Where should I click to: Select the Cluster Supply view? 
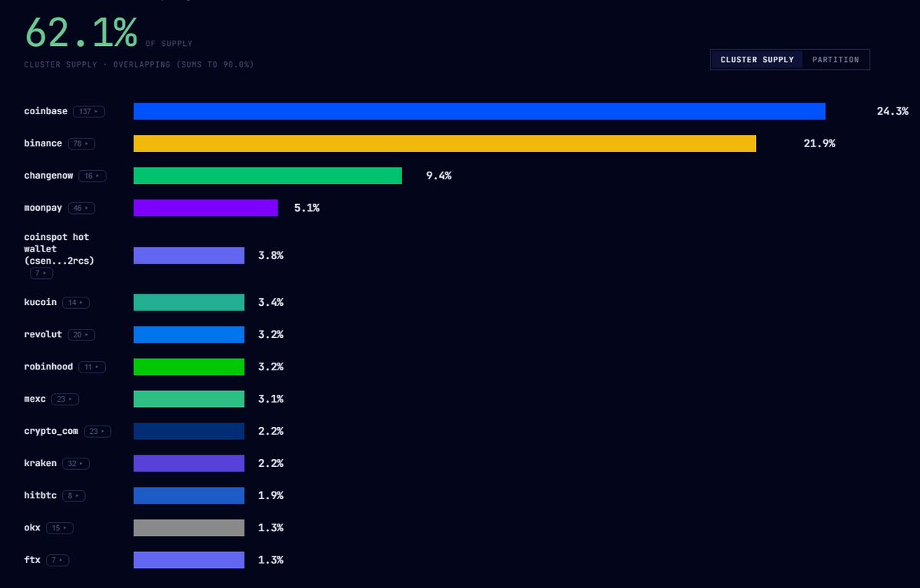coord(757,60)
